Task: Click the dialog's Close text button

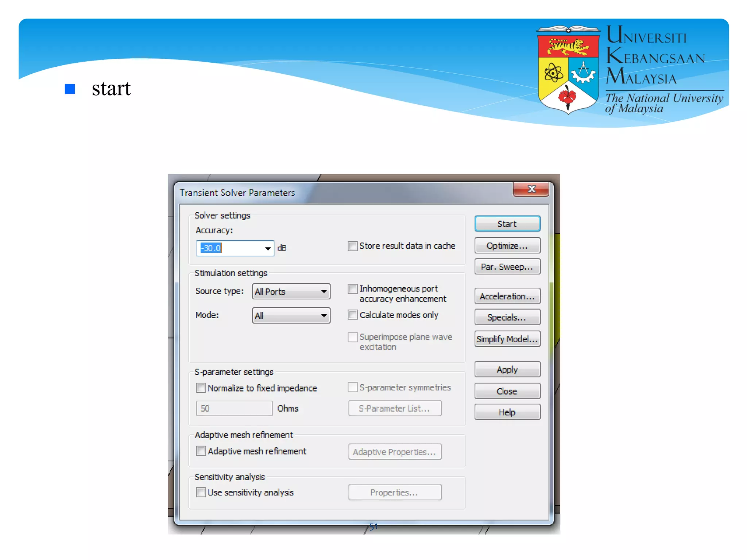Action: [507, 391]
